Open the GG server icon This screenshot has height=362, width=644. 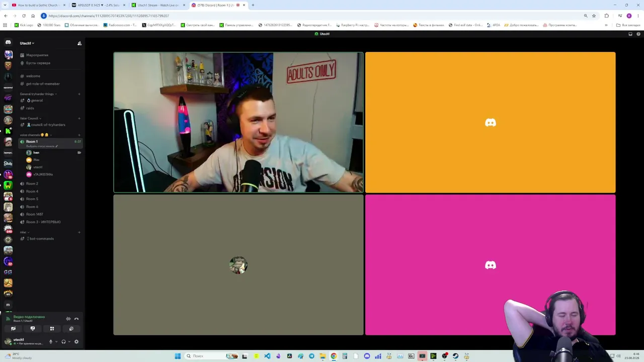[x=8, y=272]
